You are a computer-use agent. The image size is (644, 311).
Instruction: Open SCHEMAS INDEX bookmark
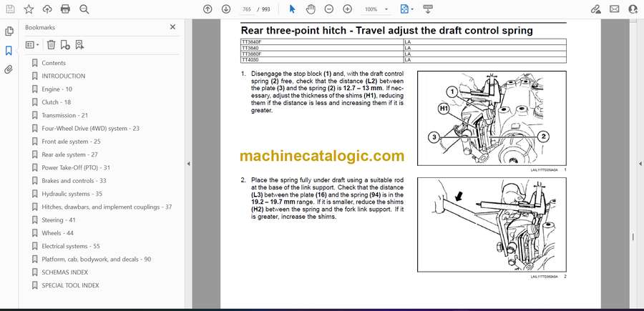click(x=64, y=272)
